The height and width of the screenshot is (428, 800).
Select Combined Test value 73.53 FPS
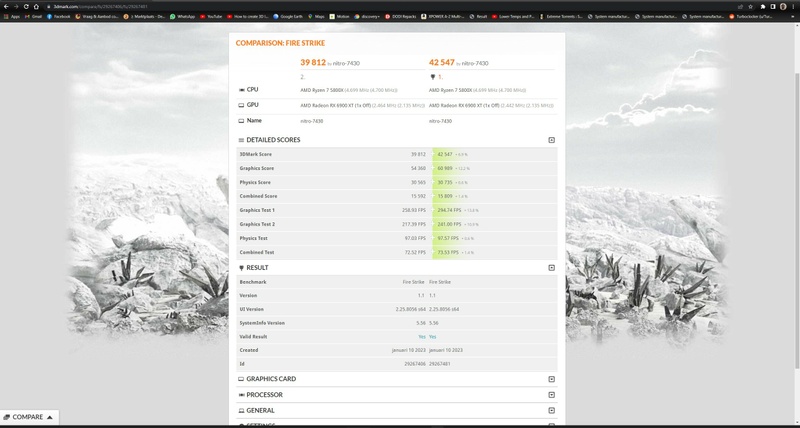(448, 252)
